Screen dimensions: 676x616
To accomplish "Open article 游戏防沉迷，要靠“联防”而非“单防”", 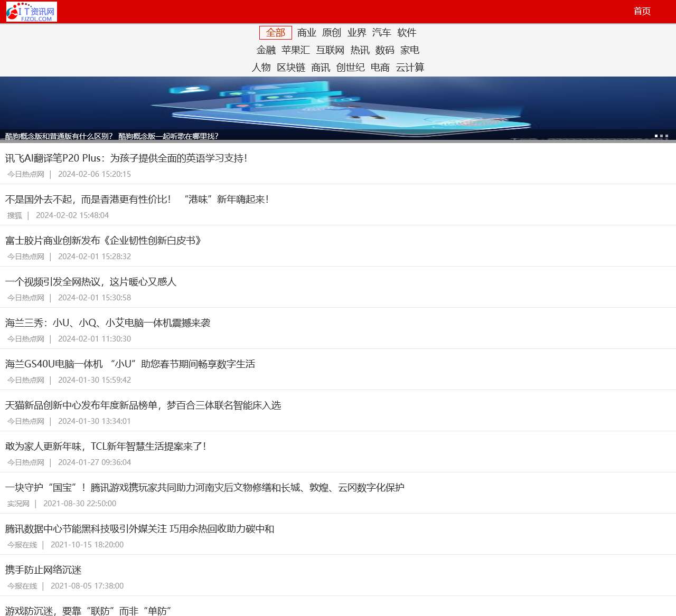I will (88, 611).
